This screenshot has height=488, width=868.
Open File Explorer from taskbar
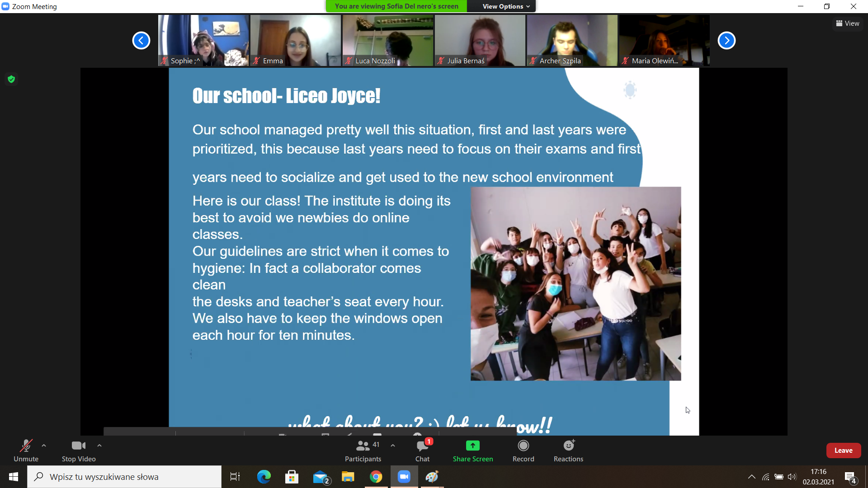348,477
